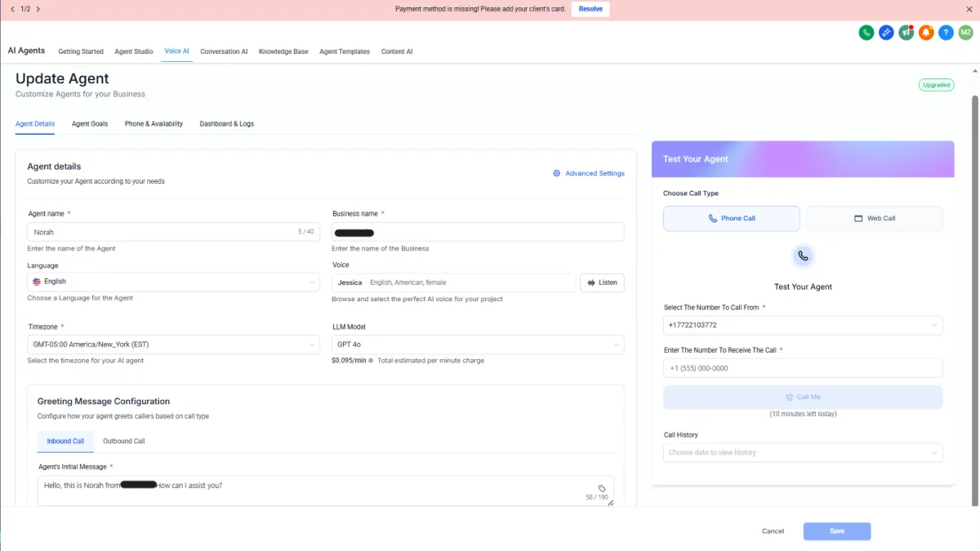Screen dimensions: 980x551
Task: Open Agent Templates
Action: click(x=345, y=51)
